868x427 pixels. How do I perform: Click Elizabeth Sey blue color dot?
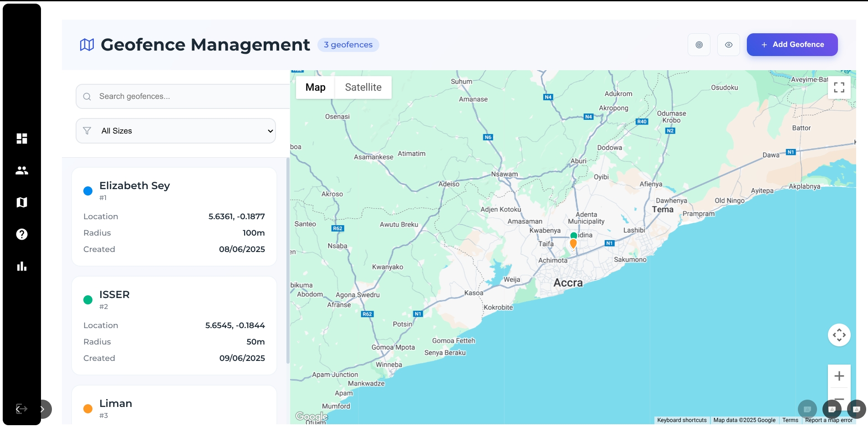(88, 191)
